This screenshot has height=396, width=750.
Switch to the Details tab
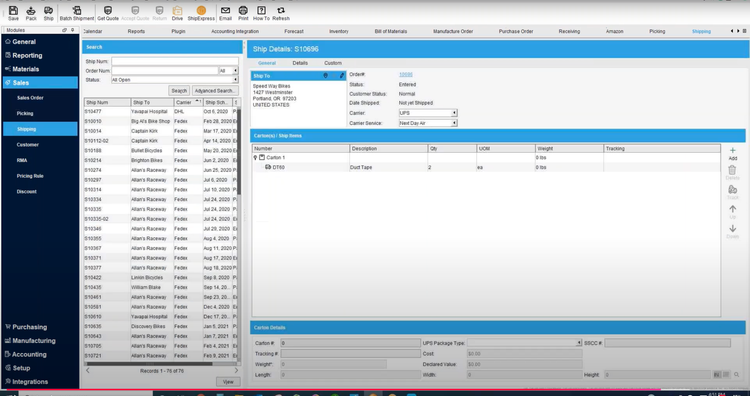[300, 63]
